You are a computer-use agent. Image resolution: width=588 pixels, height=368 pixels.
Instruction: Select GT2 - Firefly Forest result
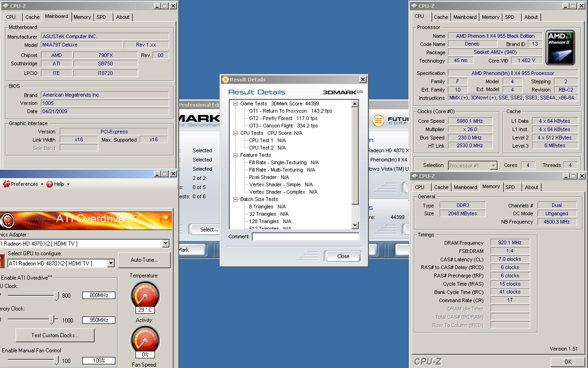tap(283, 118)
